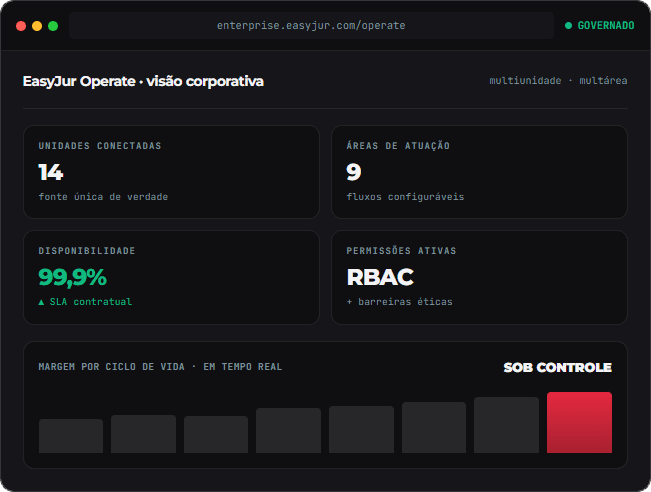
Task: Click the ÁREAS DE ATUAÇÃO label
Action: pos(398,145)
